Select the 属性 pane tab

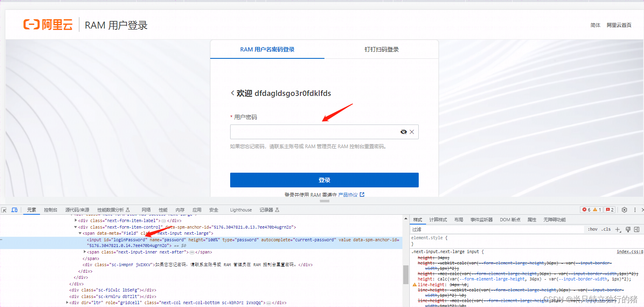pos(532,220)
